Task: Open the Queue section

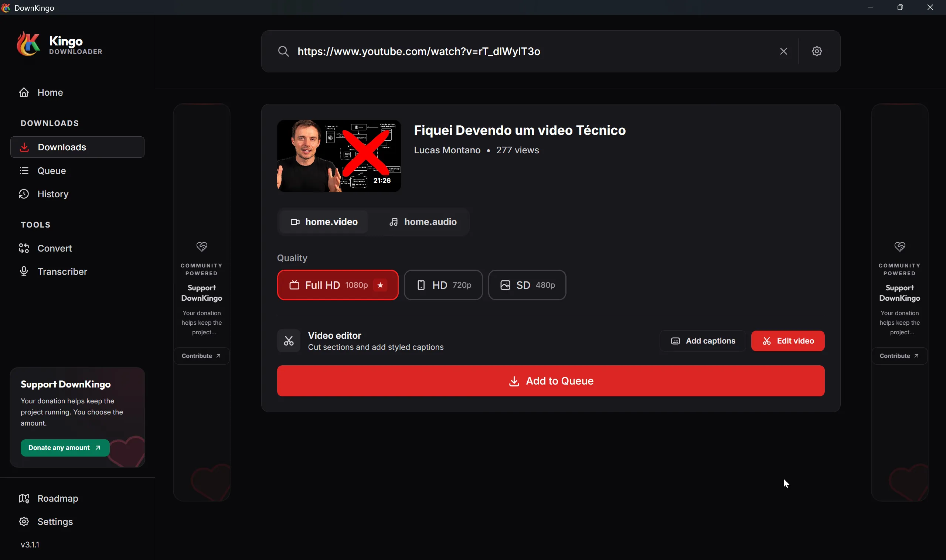Action: [x=77, y=171]
